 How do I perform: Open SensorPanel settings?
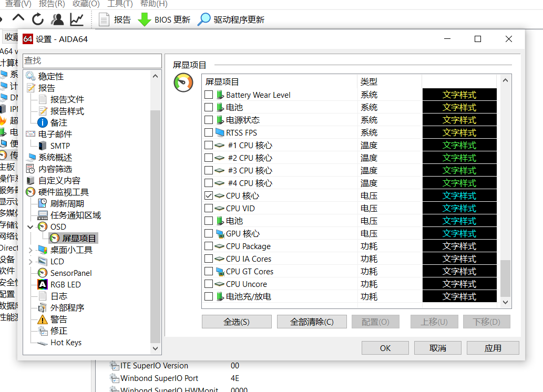(71, 273)
